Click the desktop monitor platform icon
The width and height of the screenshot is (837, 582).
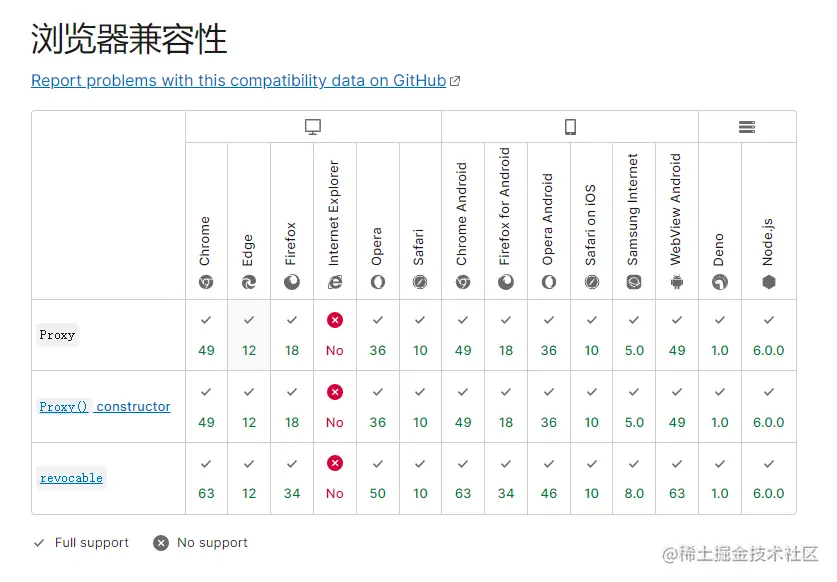point(313,127)
